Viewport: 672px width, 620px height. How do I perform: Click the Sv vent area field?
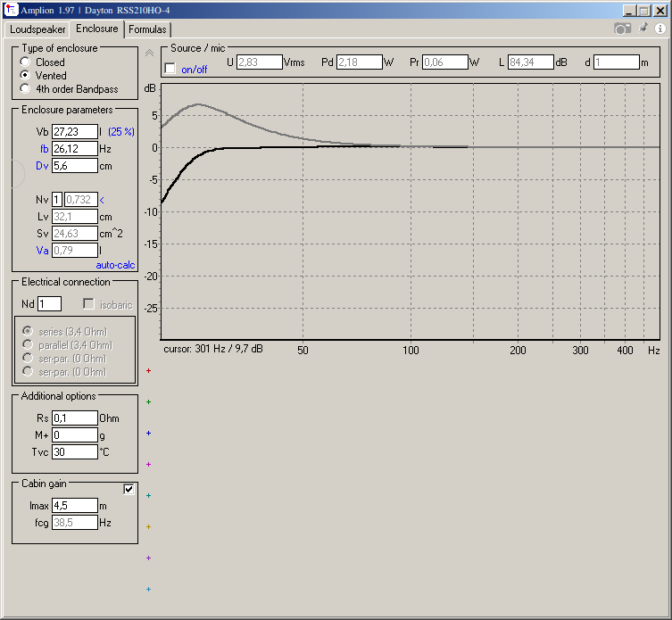point(75,233)
